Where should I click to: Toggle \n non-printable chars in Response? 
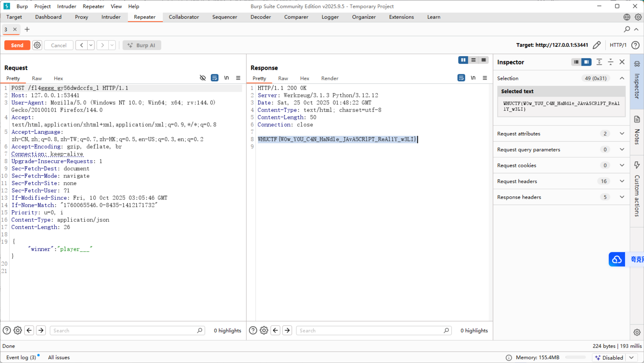(x=473, y=78)
